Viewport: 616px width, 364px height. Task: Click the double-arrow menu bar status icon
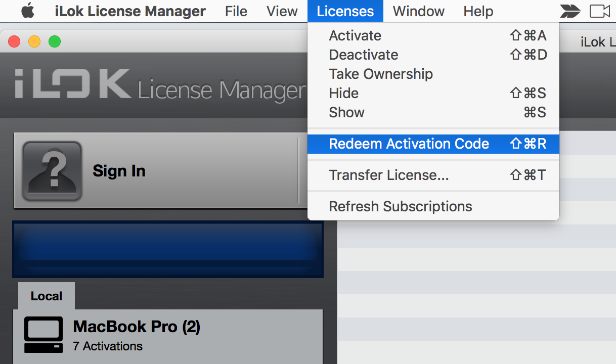pos(570,11)
